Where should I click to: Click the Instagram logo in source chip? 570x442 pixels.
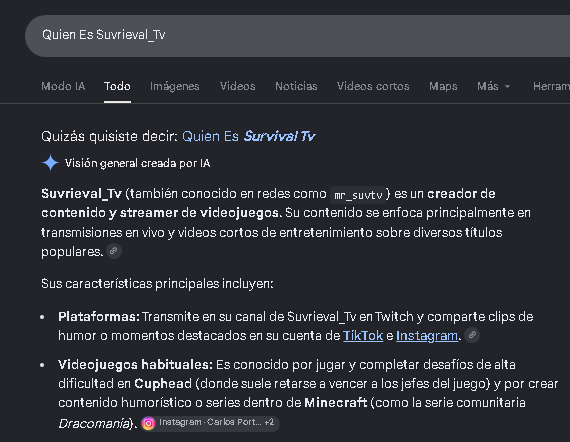pos(148,423)
